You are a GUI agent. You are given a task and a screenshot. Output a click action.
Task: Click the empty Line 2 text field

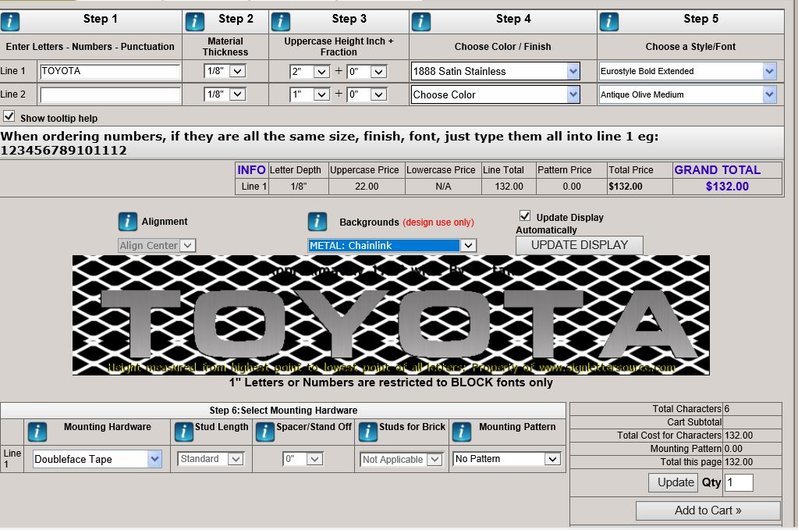(x=110, y=95)
